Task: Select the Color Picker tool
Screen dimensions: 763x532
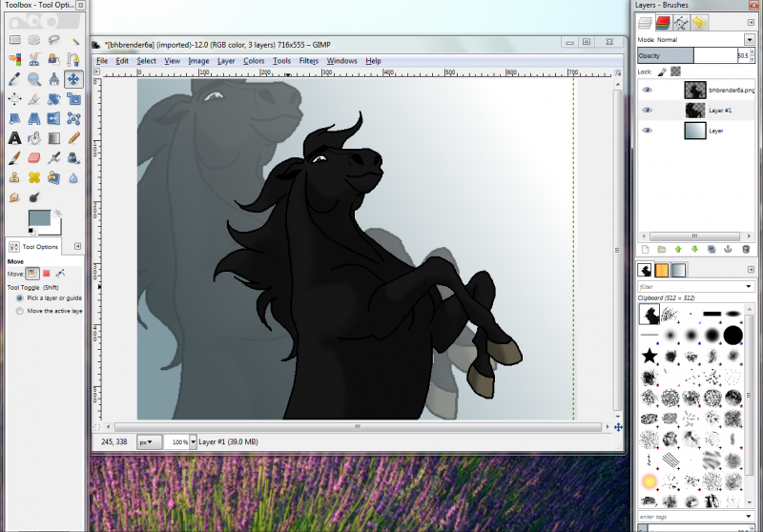Action: [x=15, y=79]
